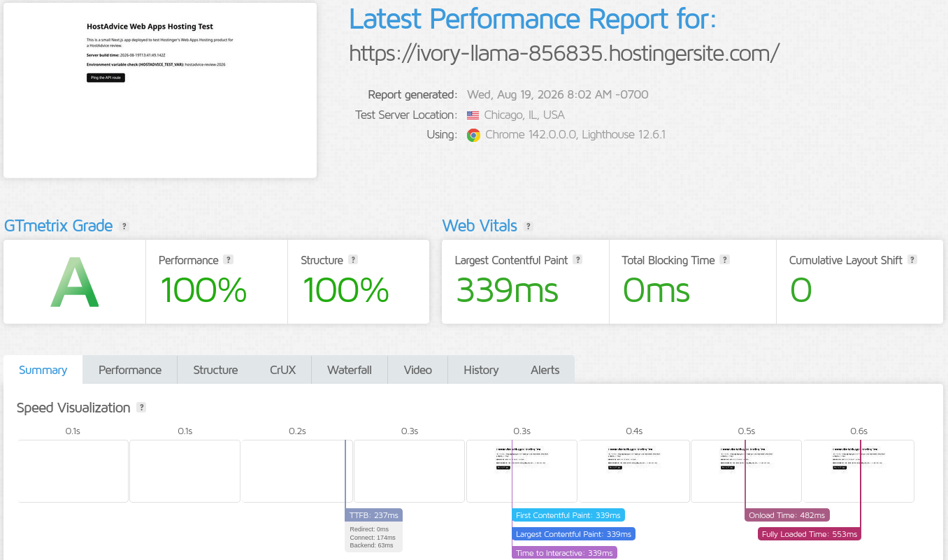Viewport: 948px width, 560px height.
Task: Open the History tab
Action: (x=481, y=370)
